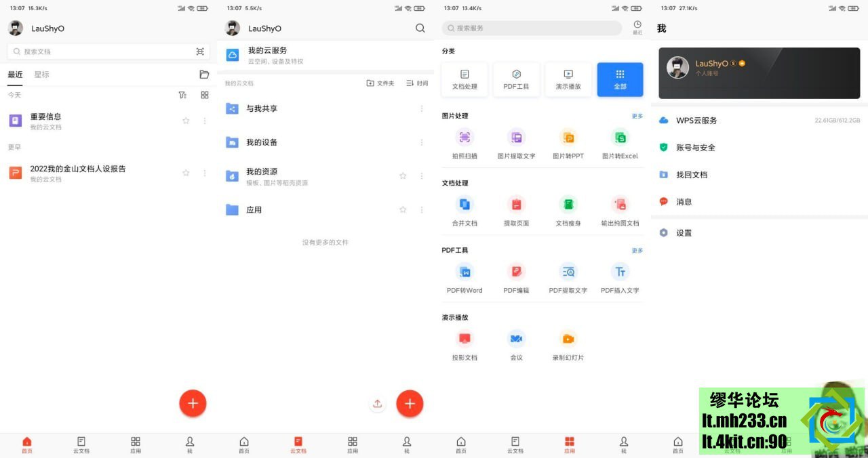Switch to the 星标 tab

(42, 75)
